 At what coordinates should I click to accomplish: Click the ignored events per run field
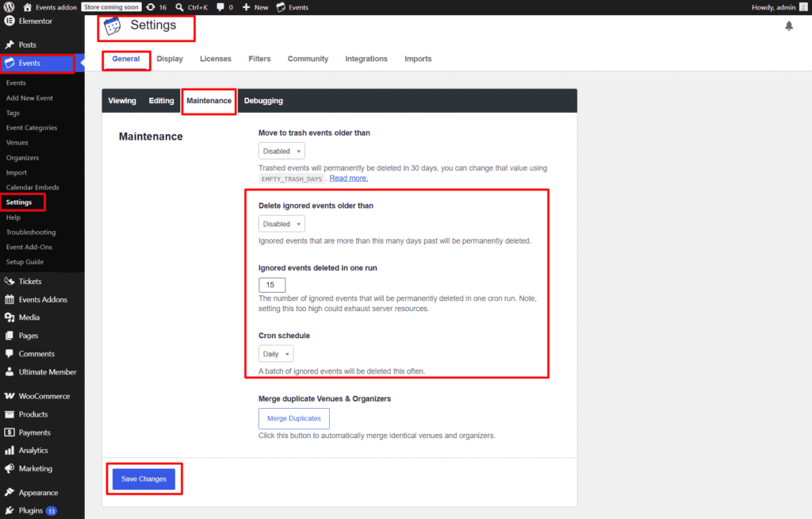click(x=272, y=285)
